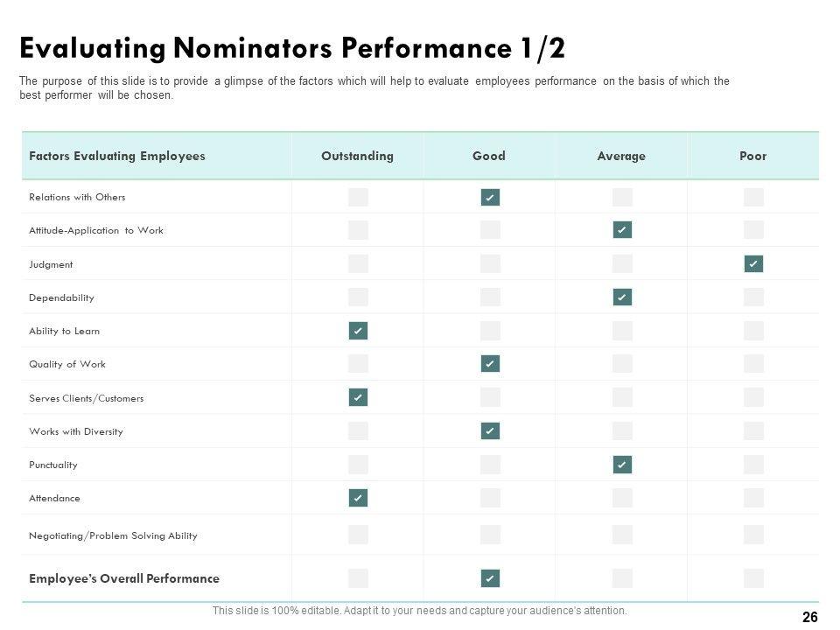Uncheck Good for Relations with Others
This screenshot has width=840, height=630.
(x=490, y=197)
